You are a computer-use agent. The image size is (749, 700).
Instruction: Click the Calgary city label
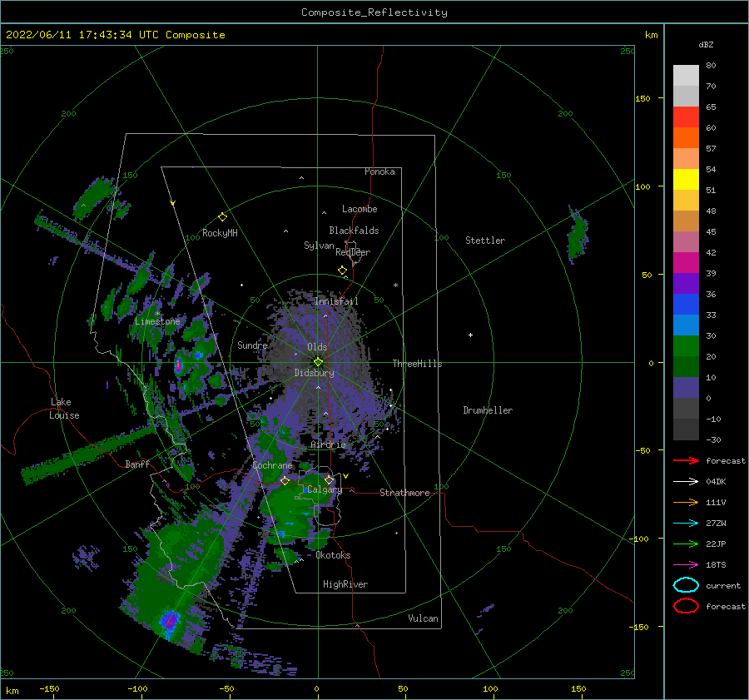(325, 489)
